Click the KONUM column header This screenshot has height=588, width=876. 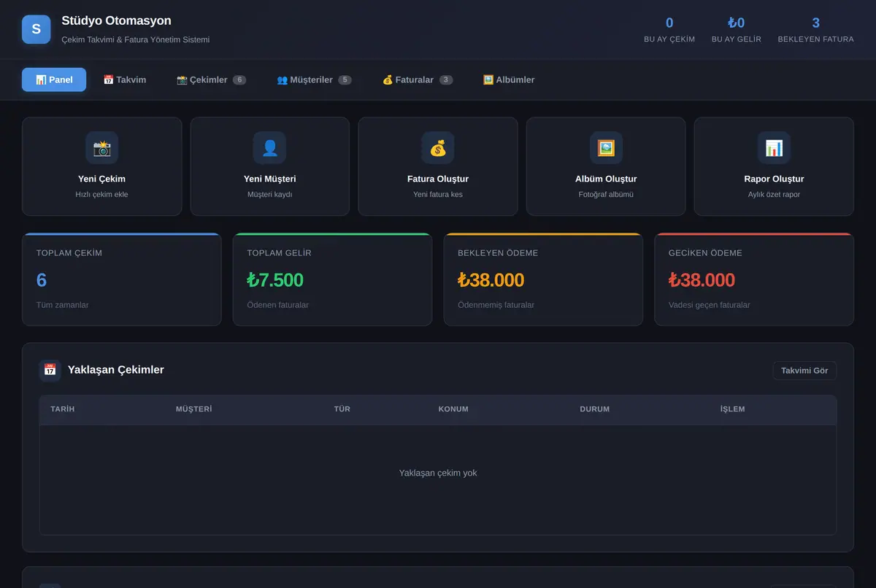[453, 409]
